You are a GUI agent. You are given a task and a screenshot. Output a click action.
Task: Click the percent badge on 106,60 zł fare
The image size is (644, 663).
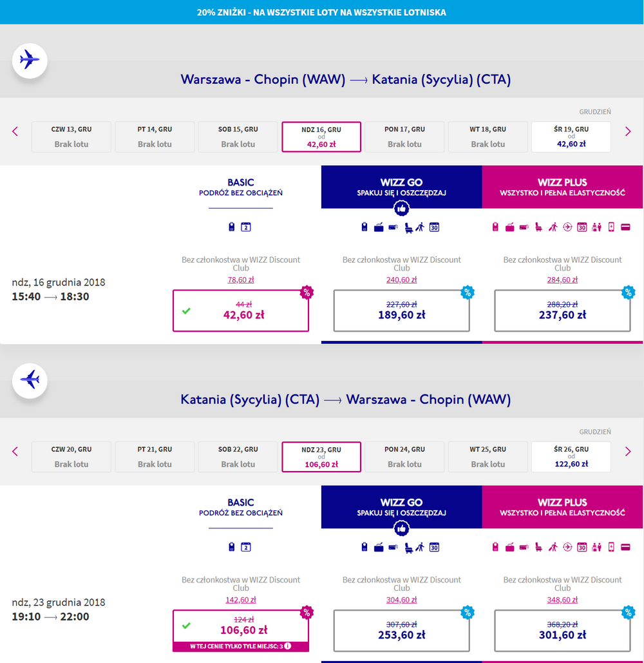(307, 612)
